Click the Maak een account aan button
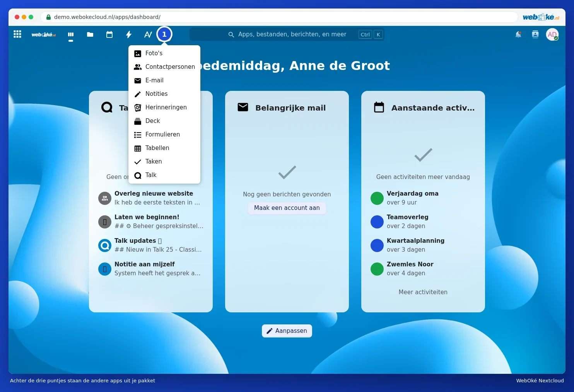This screenshot has height=392, width=574. tap(287, 208)
